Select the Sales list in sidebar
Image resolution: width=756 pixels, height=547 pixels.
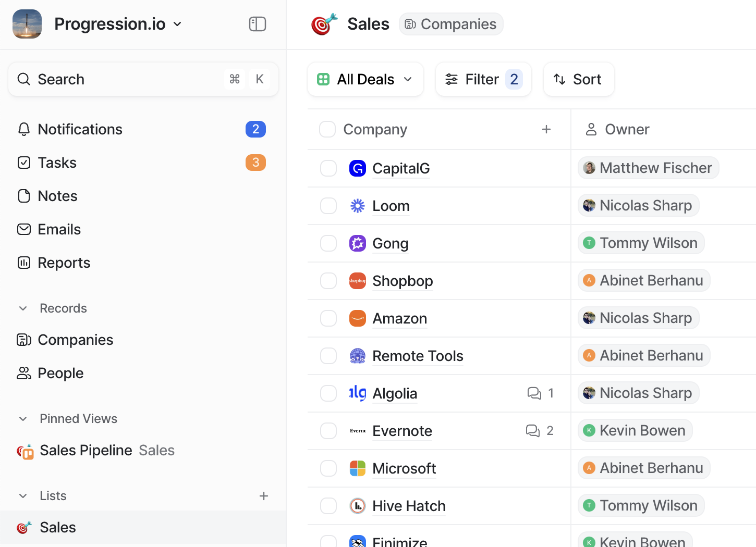click(x=143, y=527)
